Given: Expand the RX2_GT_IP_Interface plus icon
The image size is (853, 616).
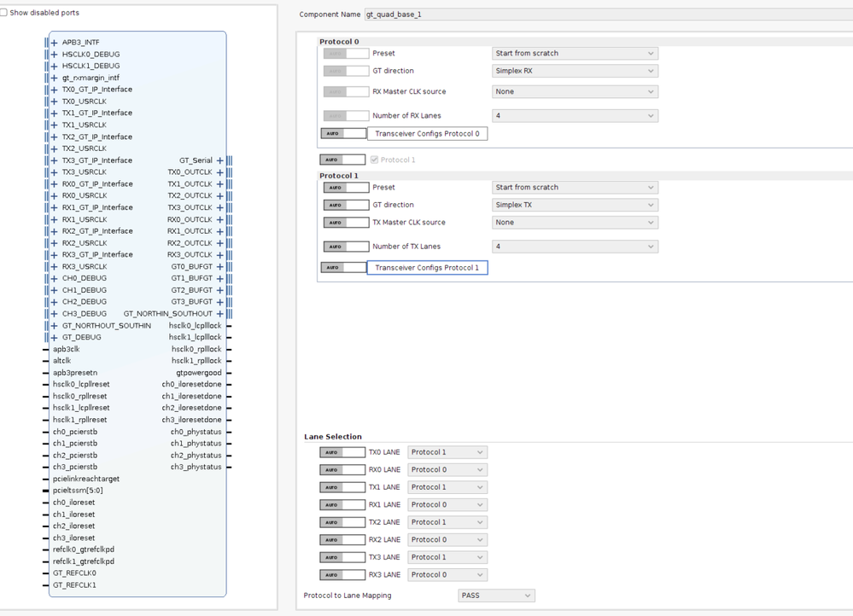Looking at the screenshot, I should click(54, 231).
